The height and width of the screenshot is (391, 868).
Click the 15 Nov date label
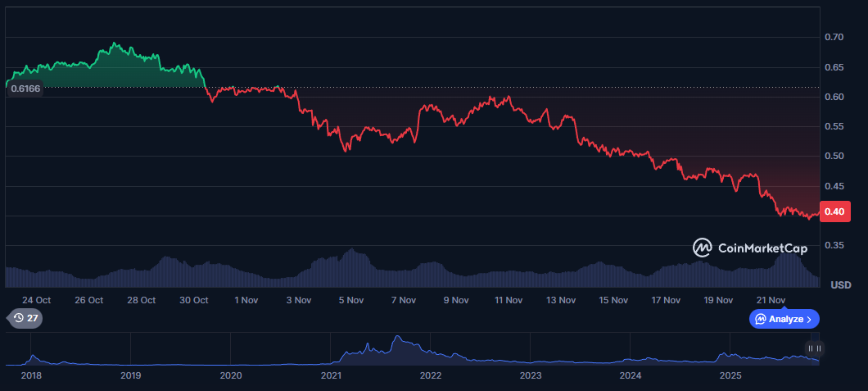[x=613, y=300]
